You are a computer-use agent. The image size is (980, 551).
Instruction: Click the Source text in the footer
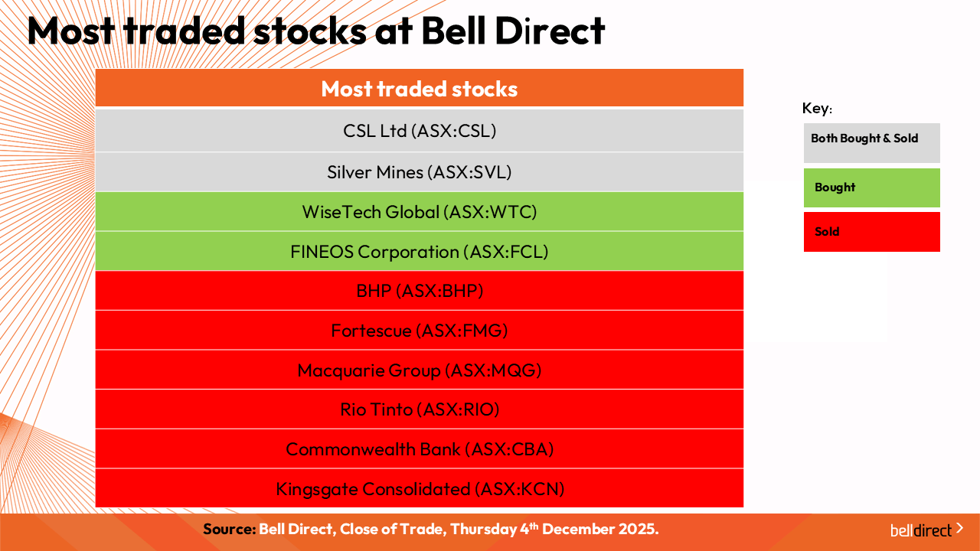(230, 529)
